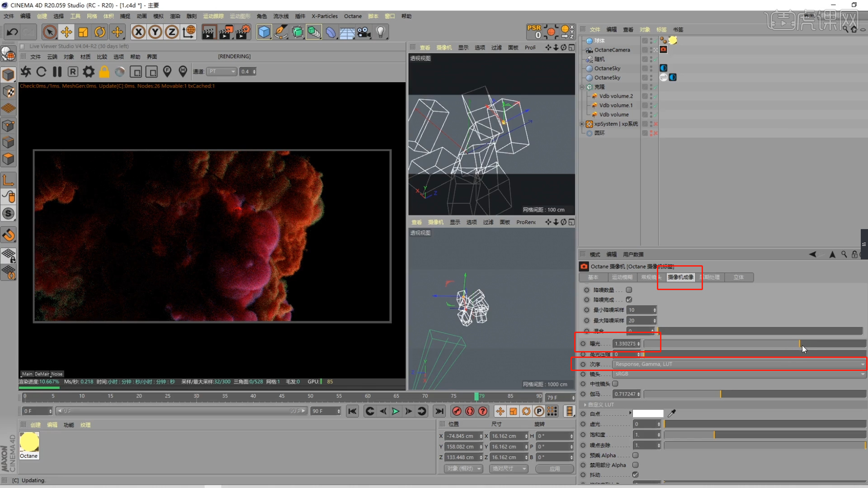Enable the 中性镜头 checkbox
The image size is (868, 488).
pyautogui.click(x=616, y=384)
